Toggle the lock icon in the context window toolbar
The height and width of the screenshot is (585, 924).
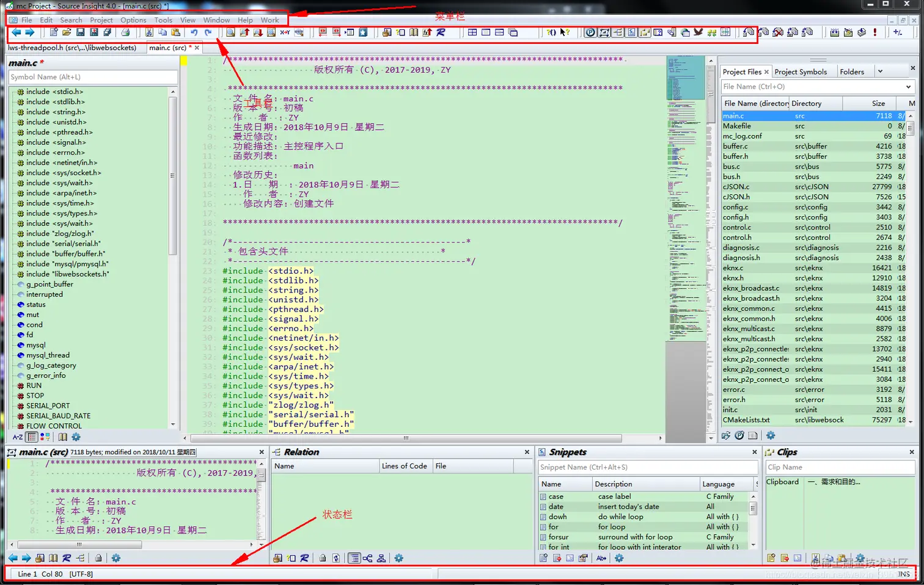(98, 558)
